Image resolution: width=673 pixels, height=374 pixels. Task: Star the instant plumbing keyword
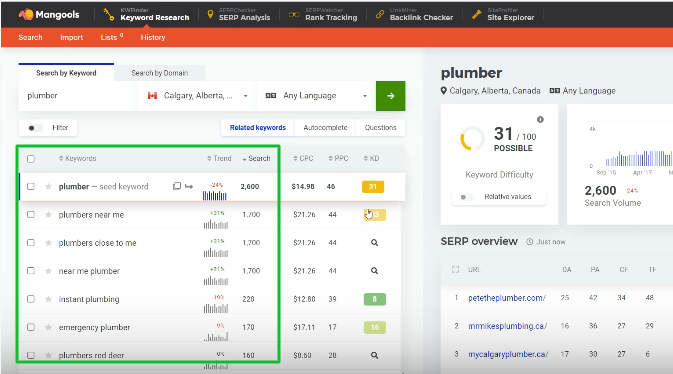click(x=49, y=299)
